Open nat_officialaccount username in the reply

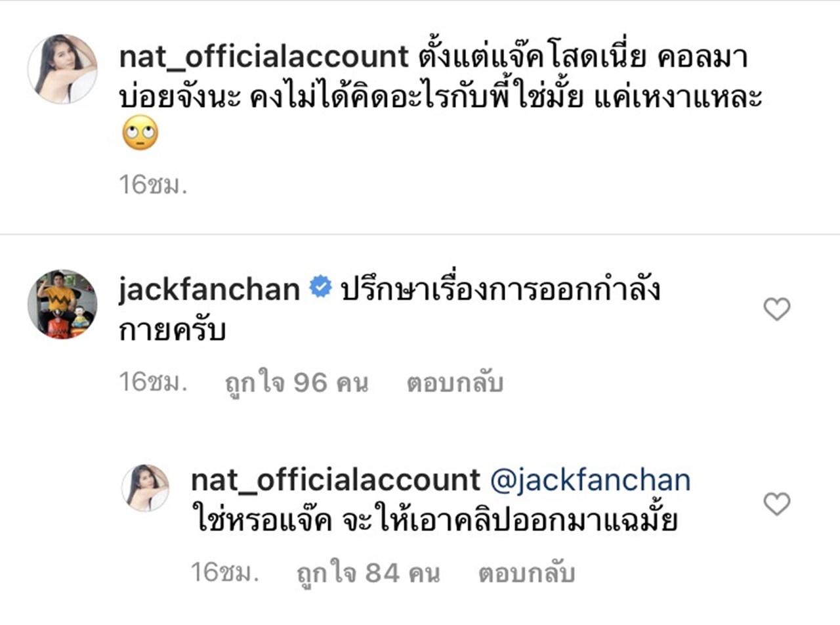[335, 481]
